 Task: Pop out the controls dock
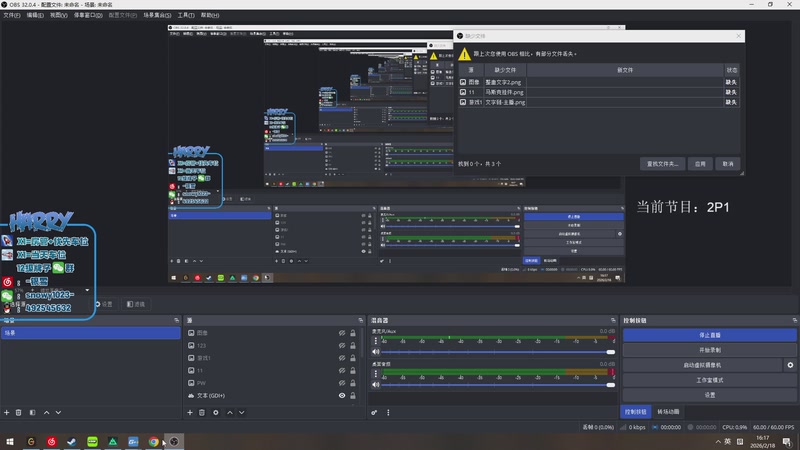794,320
